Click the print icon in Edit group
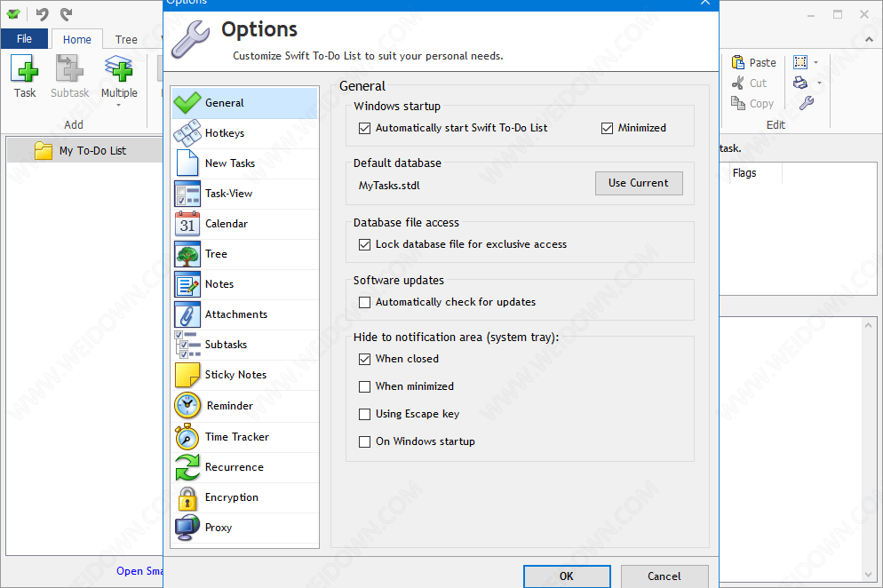The width and height of the screenshot is (883, 588). click(x=800, y=83)
